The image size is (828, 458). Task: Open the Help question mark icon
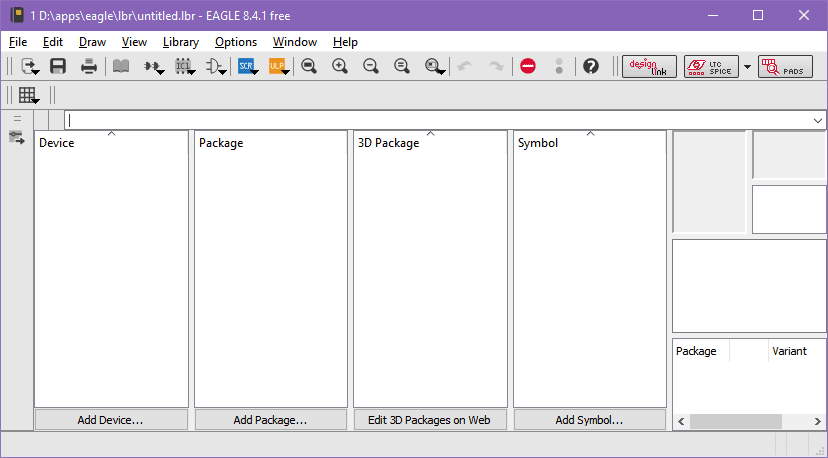pyautogui.click(x=591, y=66)
